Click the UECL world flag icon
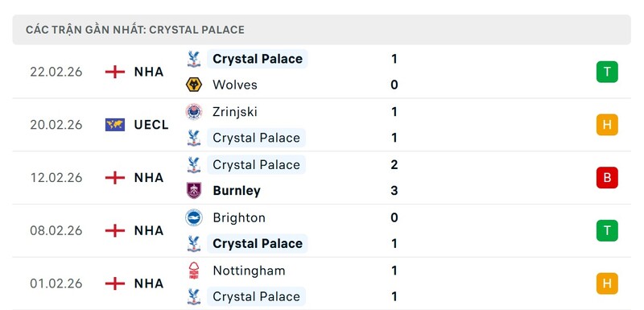Screen dimensions: 644x310 (x=115, y=125)
